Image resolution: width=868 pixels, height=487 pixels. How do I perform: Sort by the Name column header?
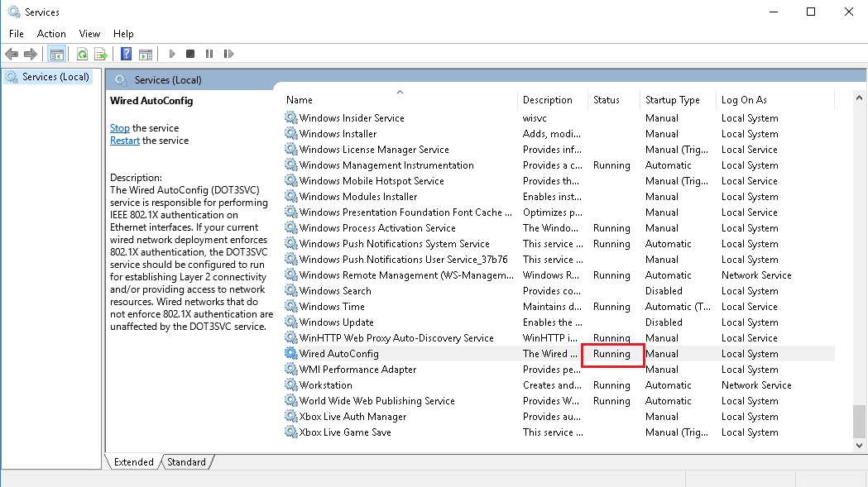400,99
